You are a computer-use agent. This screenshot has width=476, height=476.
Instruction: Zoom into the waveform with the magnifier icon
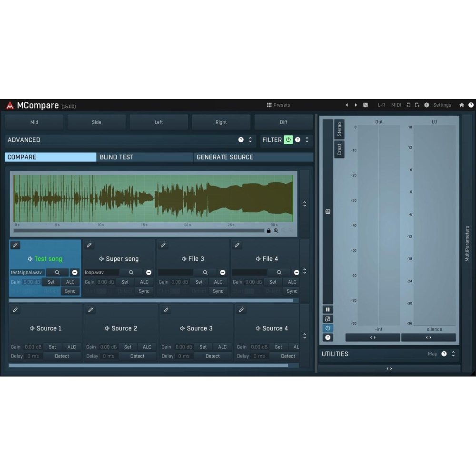point(276,230)
